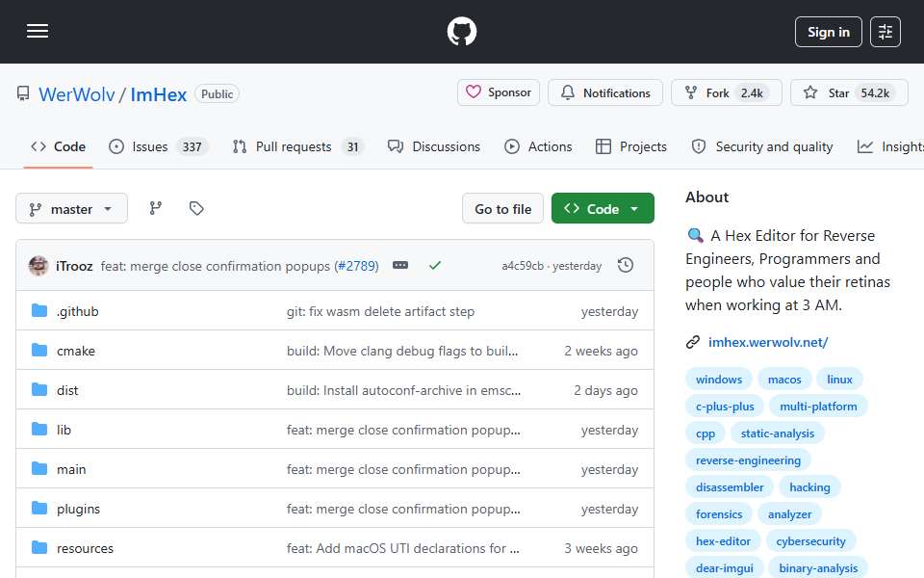The image size is (924, 578).
Task: View commit history clock icon
Action: (626, 266)
